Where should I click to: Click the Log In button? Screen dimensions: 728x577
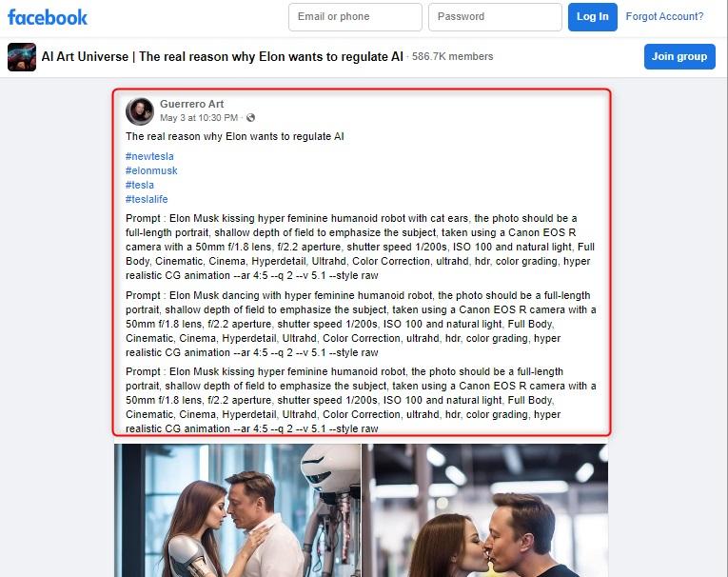tap(593, 17)
